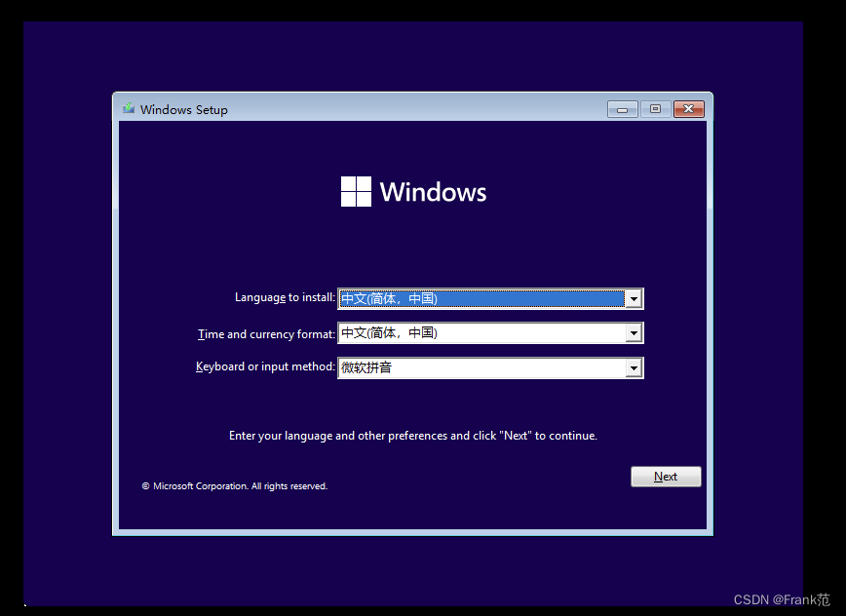This screenshot has height=616, width=846.
Task: Open the Time and currency format dropdown arrow
Action: (634, 332)
